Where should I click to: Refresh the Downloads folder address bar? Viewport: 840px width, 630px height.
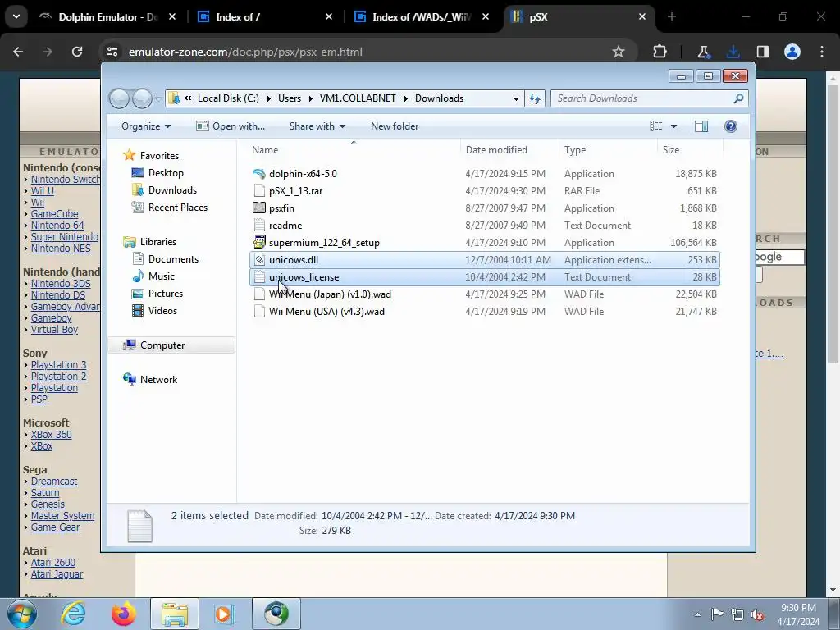pyautogui.click(x=535, y=98)
